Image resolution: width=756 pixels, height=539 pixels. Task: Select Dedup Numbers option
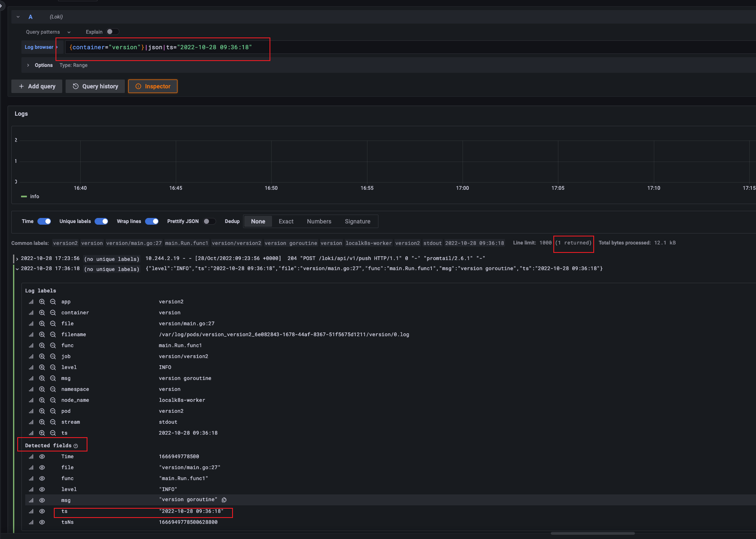click(x=319, y=221)
